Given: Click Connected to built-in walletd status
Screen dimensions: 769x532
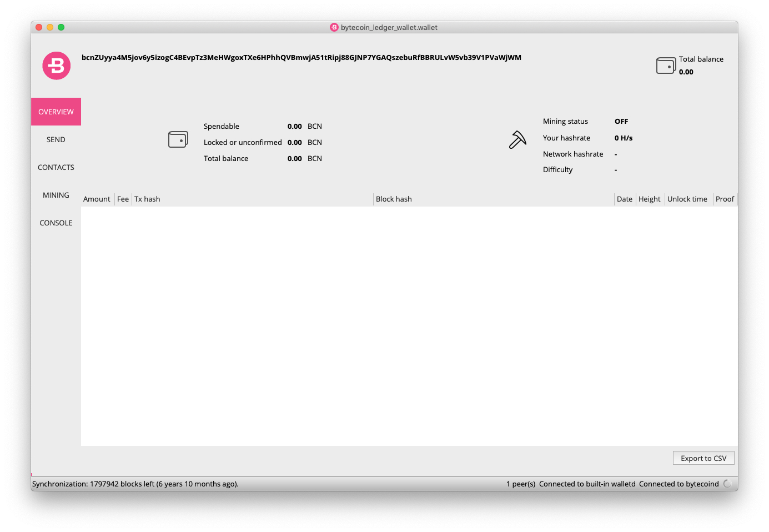Looking at the screenshot, I should 587,484.
